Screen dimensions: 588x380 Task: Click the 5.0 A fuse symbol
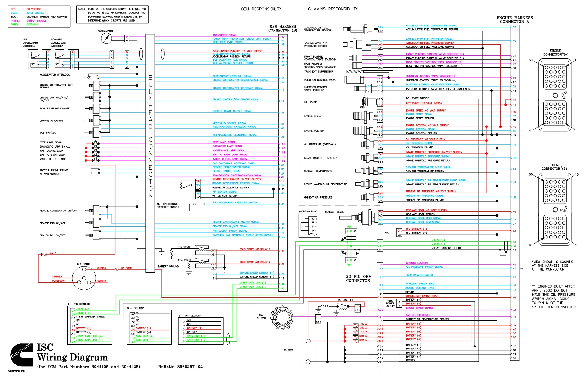click(44, 254)
